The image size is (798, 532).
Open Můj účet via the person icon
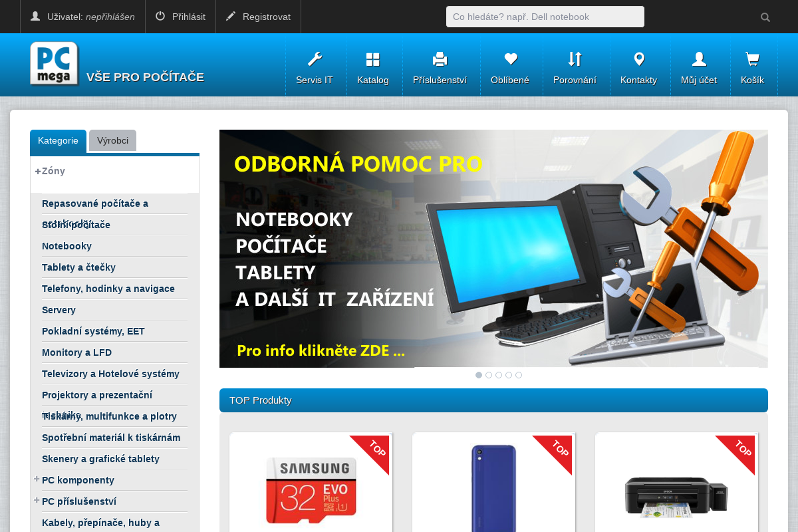tap(699, 59)
